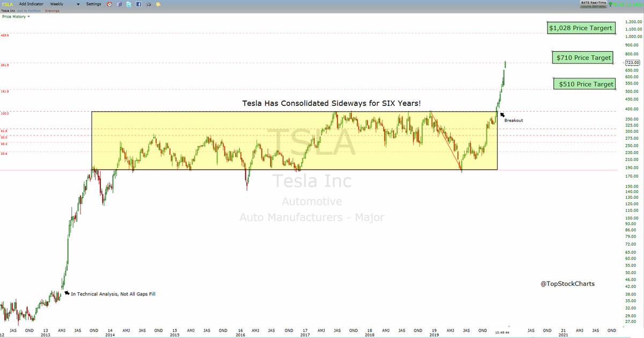
Task: Click the 61.8 Fibonacci level label
Action: [4, 131]
